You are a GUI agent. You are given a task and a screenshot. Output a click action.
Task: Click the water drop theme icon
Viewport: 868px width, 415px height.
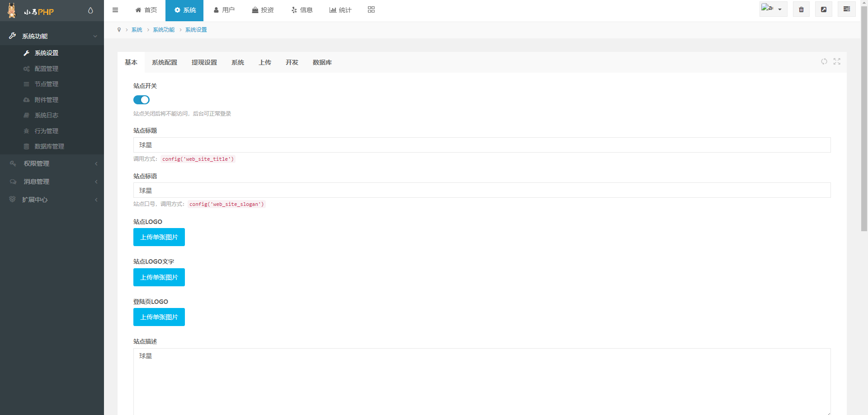tap(90, 10)
